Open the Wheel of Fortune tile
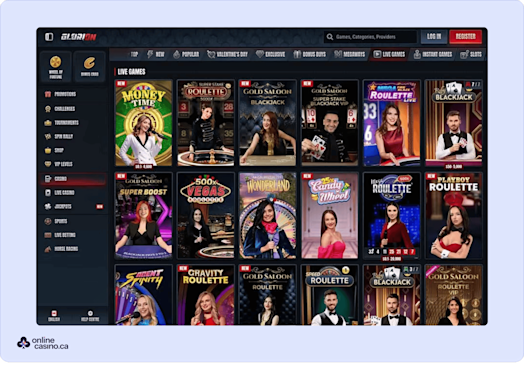 (55, 67)
